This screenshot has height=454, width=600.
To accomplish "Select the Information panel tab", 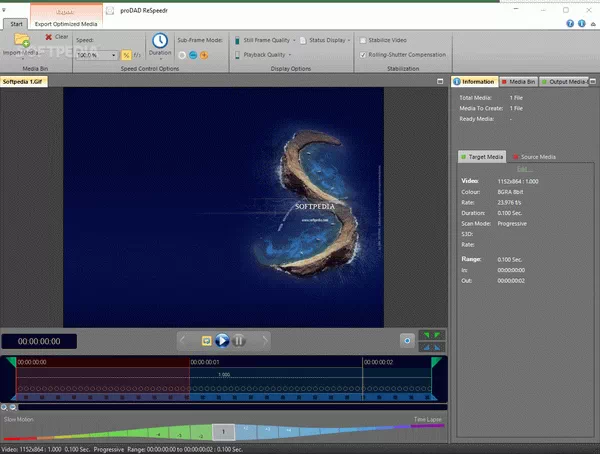I will [474, 82].
